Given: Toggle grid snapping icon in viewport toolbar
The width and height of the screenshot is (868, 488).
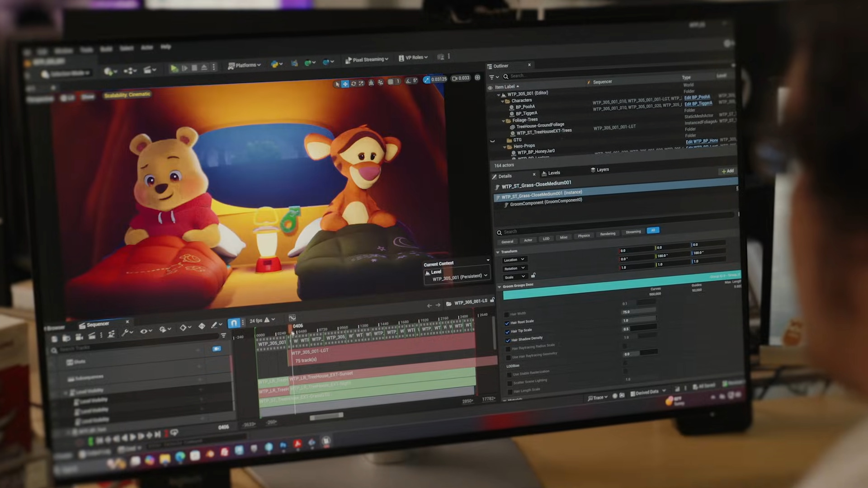Looking at the screenshot, I should point(391,82).
